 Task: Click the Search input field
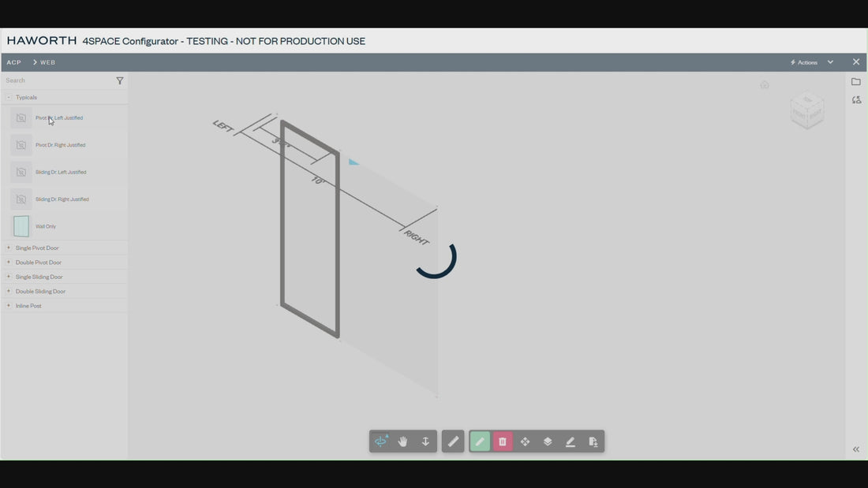55,80
